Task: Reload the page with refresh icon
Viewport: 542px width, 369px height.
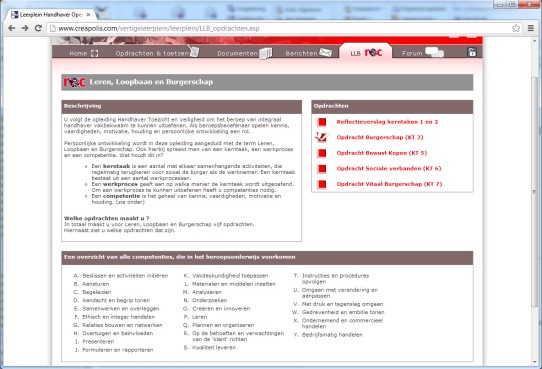Action: 38,28
